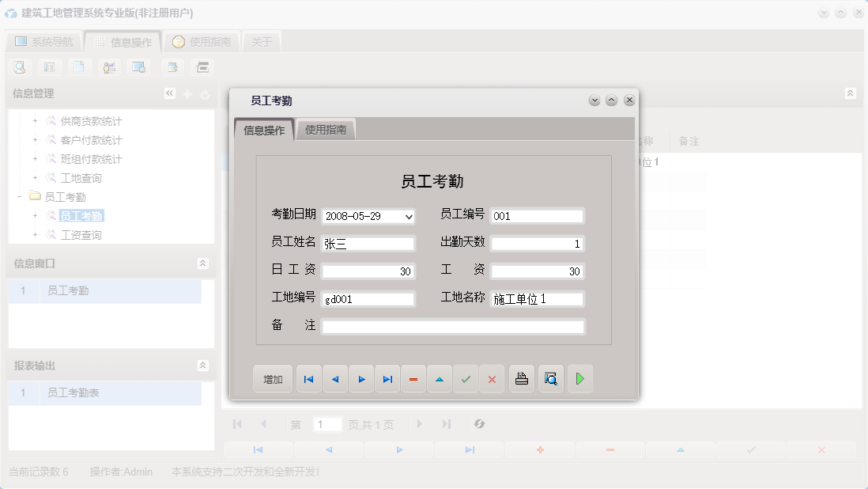Click the display settings toolbar icon
The width and height of the screenshot is (868, 489).
coord(138,67)
